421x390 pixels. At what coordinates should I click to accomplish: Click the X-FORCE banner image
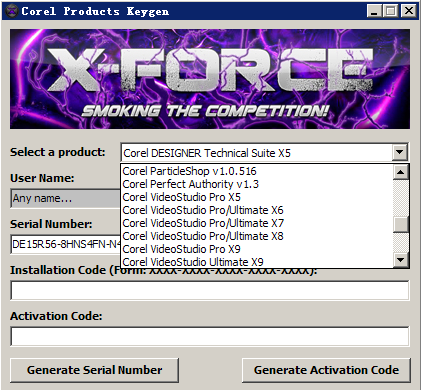210,79
